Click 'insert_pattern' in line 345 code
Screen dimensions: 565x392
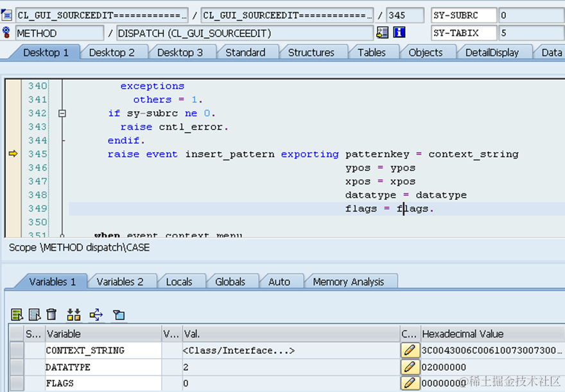click(230, 154)
